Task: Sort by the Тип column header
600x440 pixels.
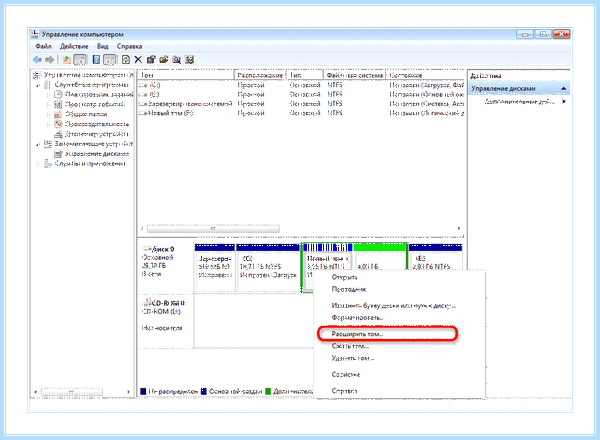Action: [x=305, y=75]
